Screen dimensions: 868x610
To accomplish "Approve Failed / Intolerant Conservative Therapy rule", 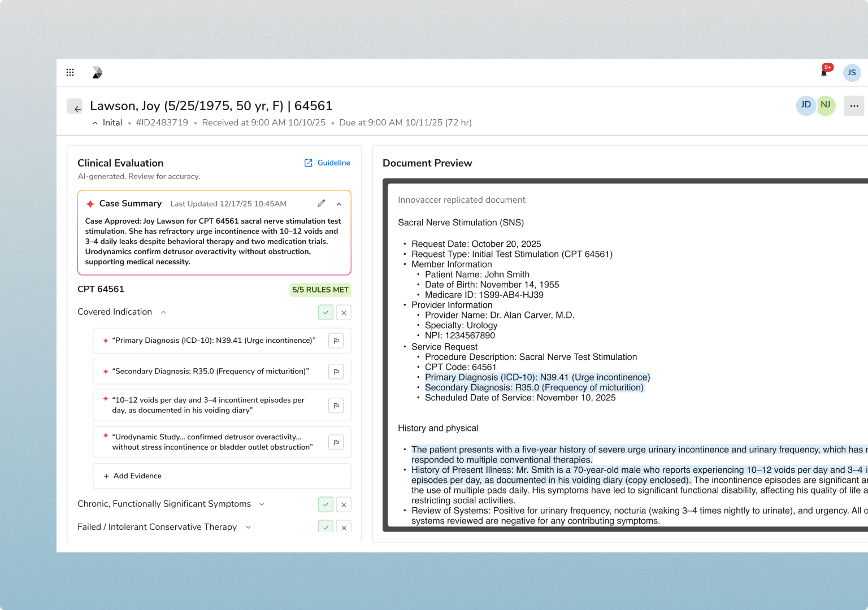I will [x=325, y=526].
